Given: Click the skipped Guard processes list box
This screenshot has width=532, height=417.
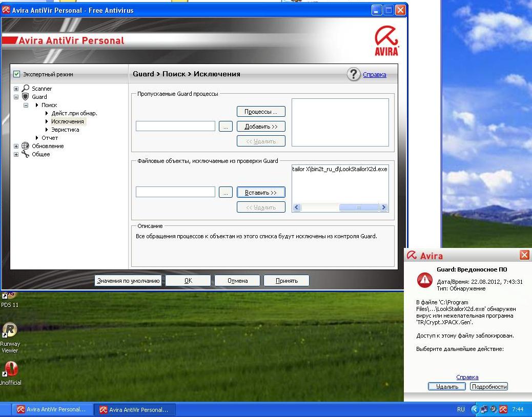Looking at the screenshot, I should [340, 122].
